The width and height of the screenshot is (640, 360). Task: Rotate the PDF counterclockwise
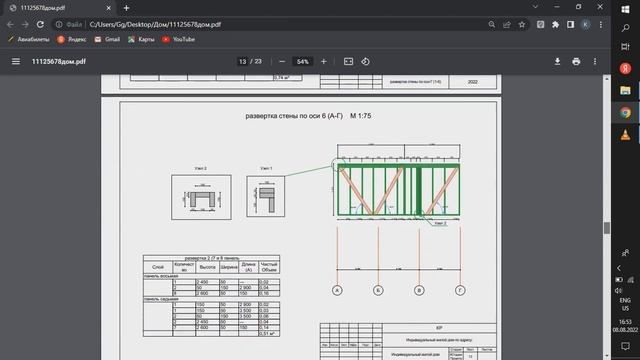365,62
